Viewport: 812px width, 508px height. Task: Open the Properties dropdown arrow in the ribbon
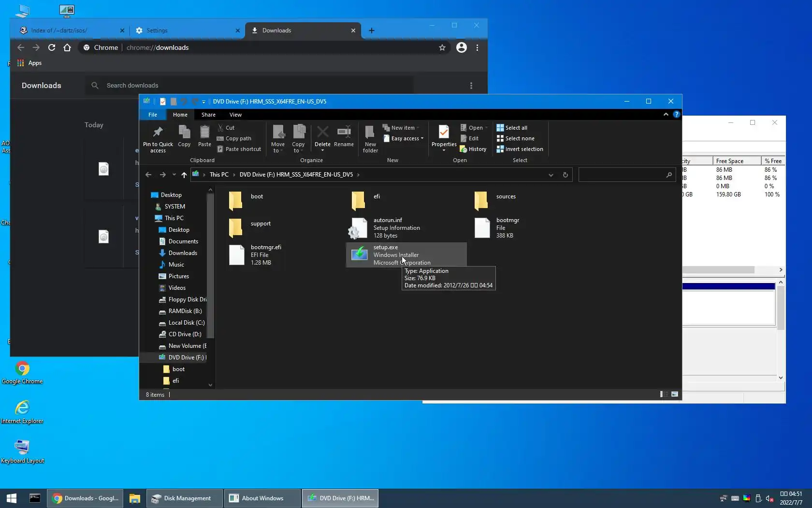444,150
